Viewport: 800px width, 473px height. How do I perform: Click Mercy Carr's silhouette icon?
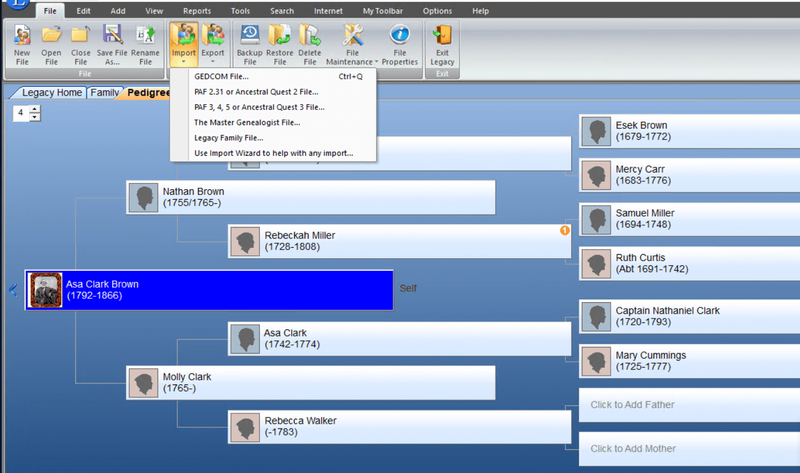[x=596, y=175]
